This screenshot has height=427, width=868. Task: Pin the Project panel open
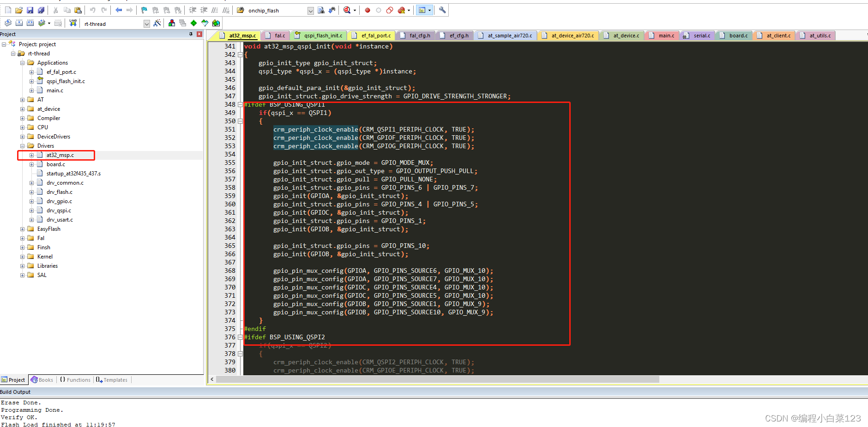[191, 34]
